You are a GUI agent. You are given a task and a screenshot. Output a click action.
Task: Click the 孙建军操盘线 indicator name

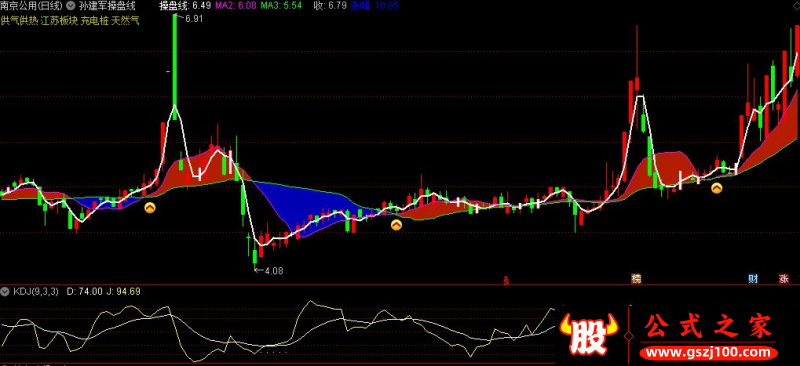(107, 6)
